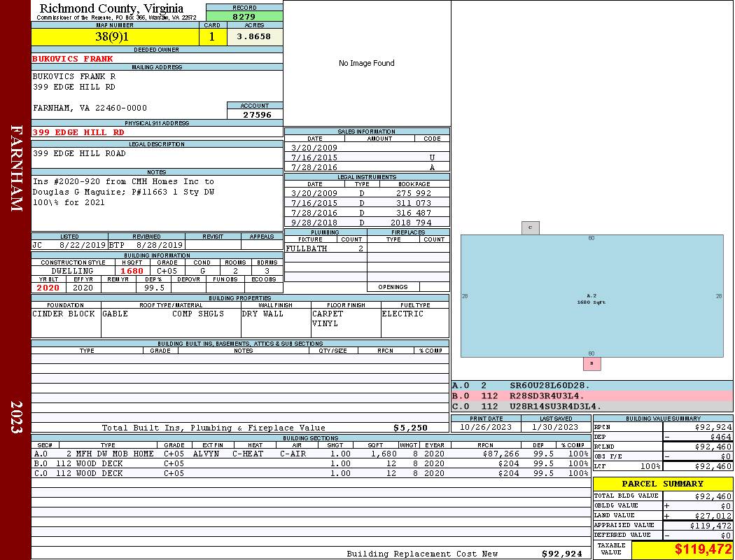Click the notes text about CMH Homes
Image resolution: width=735 pixels, height=560 pixels.
point(123,192)
